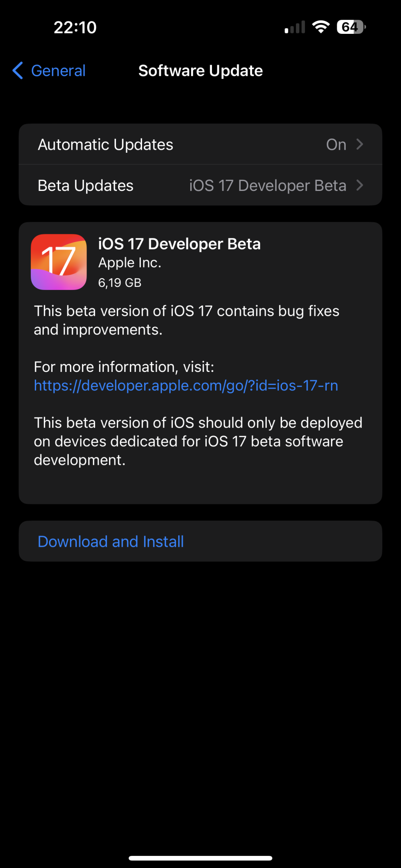Tap the 22:10 clock in status bar

tap(75, 27)
